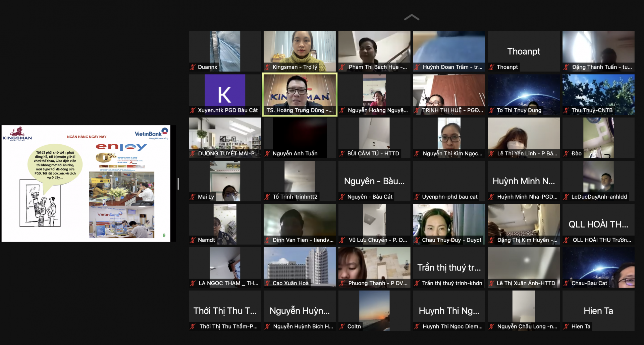Expand the top chevron arrow above the gallery
Image resolution: width=644 pixels, height=345 pixels.
tap(412, 17)
